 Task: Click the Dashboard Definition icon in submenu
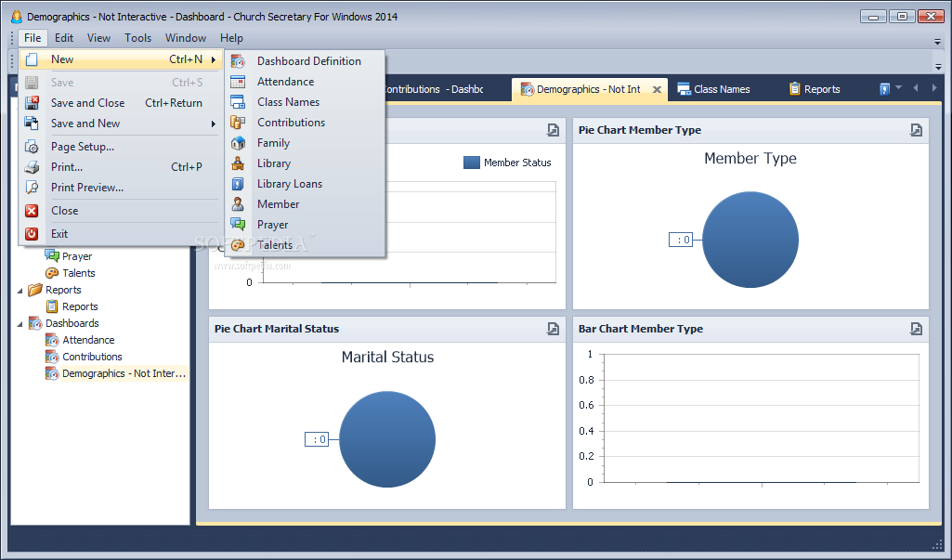[x=238, y=61]
